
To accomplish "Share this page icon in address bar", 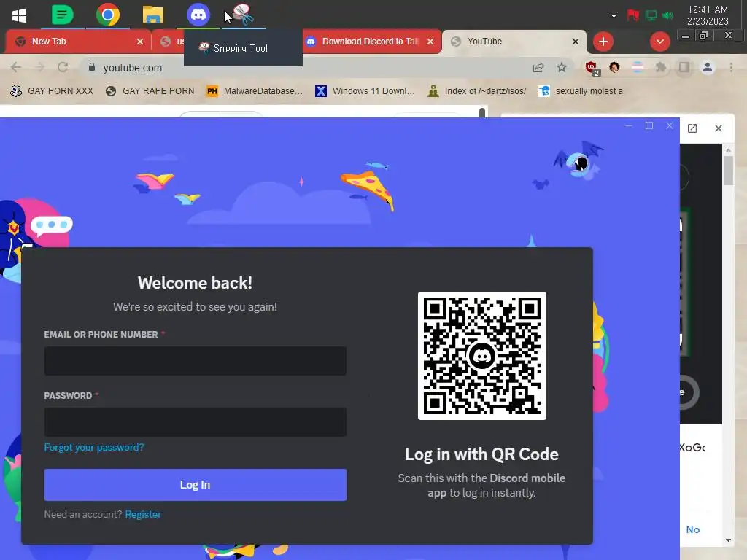I will (538, 68).
